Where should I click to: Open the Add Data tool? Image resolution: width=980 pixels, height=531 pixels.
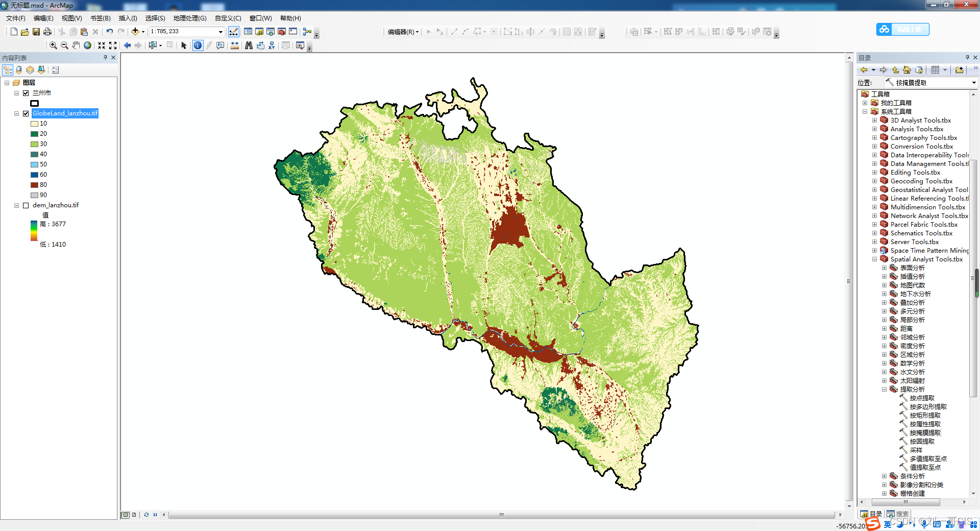point(135,32)
